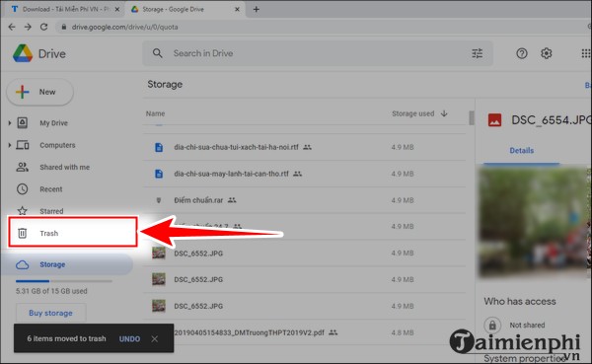Click the Buy storage button
Image resolution: width=592 pixels, height=364 pixels.
pyautogui.click(x=50, y=313)
